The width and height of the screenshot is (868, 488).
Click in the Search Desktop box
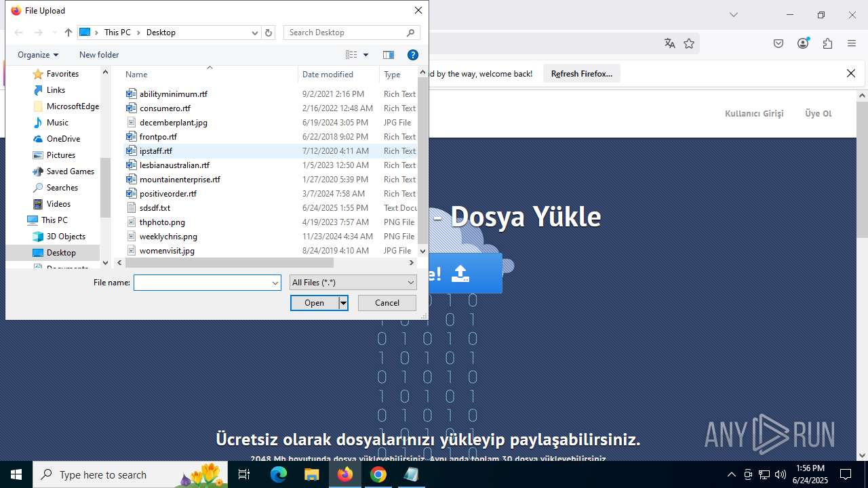[x=345, y=33]
